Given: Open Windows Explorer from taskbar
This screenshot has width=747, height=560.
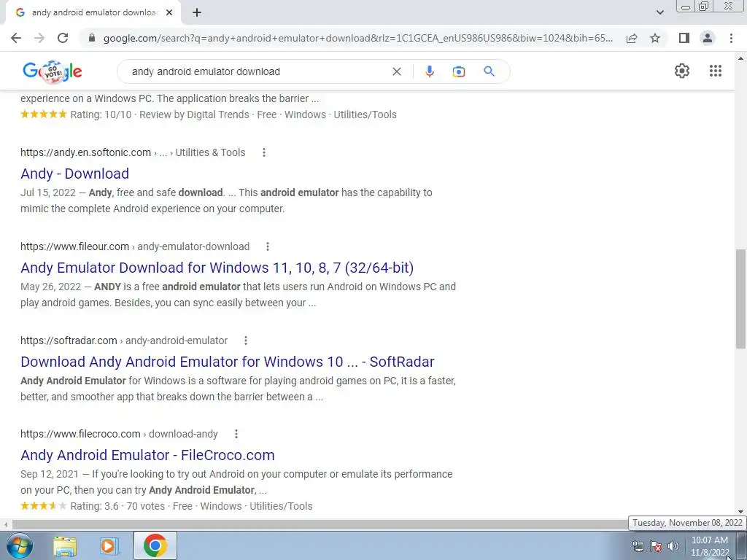Looking at the screenshot, I should [65, 546].
